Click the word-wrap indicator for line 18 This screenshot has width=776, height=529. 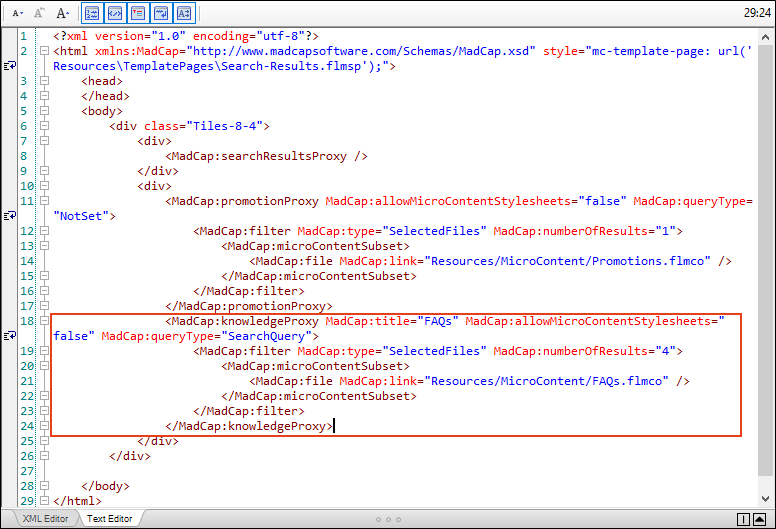(10, 336)
